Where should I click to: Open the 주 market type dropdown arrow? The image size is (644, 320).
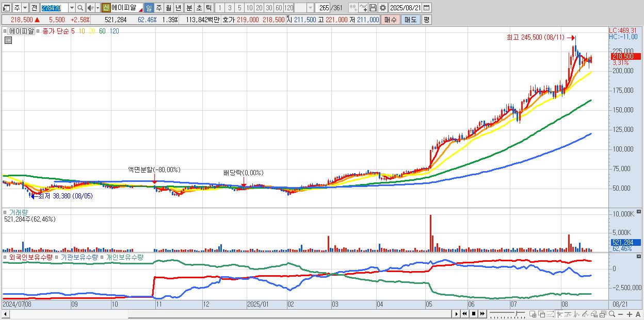click(25, 8)
